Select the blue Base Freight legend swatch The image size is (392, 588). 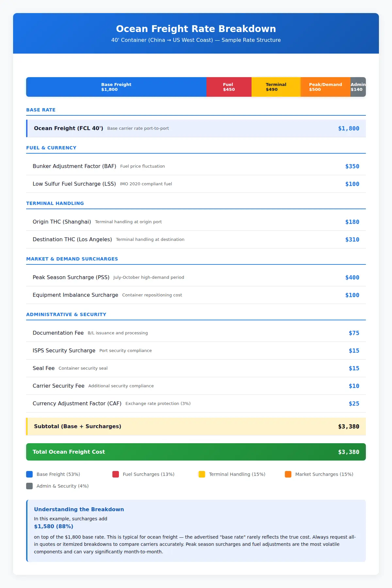coord(29,474)
